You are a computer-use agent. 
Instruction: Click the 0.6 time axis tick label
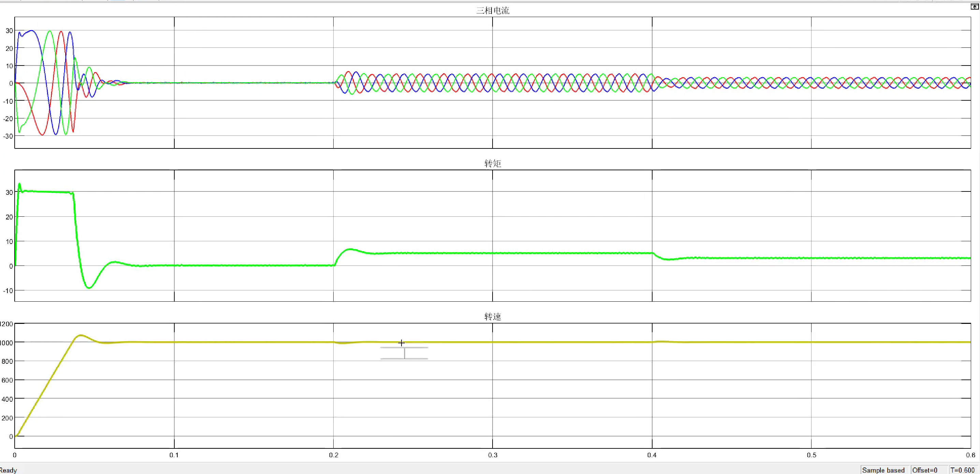(970, 455)
